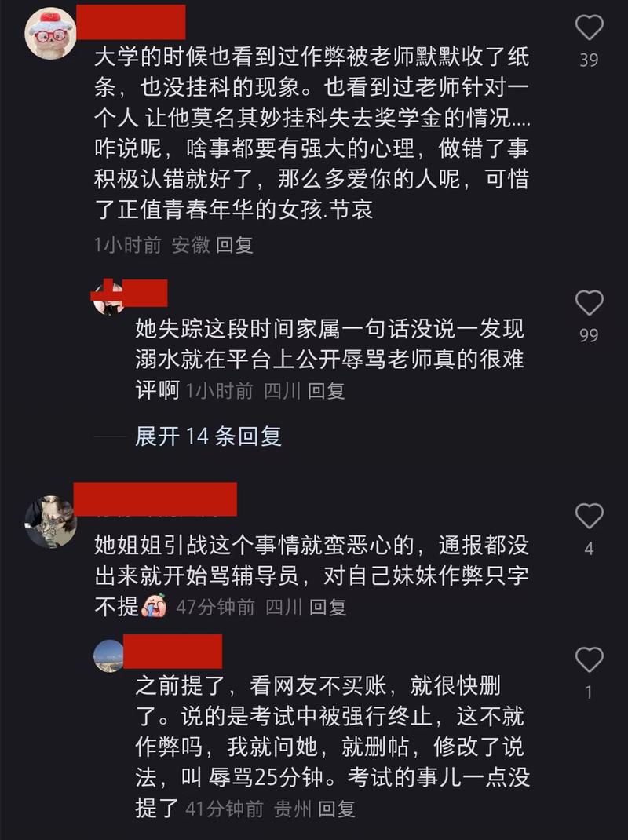Tap 回复 on the Anhui comment
This screenshot has height=840, width=628.
point(234,246)
